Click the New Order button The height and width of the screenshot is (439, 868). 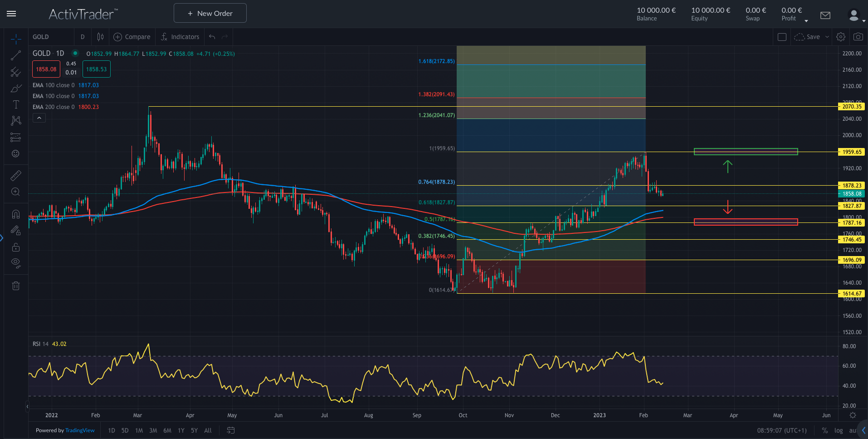pyautogui.click(x=210, y=13)
